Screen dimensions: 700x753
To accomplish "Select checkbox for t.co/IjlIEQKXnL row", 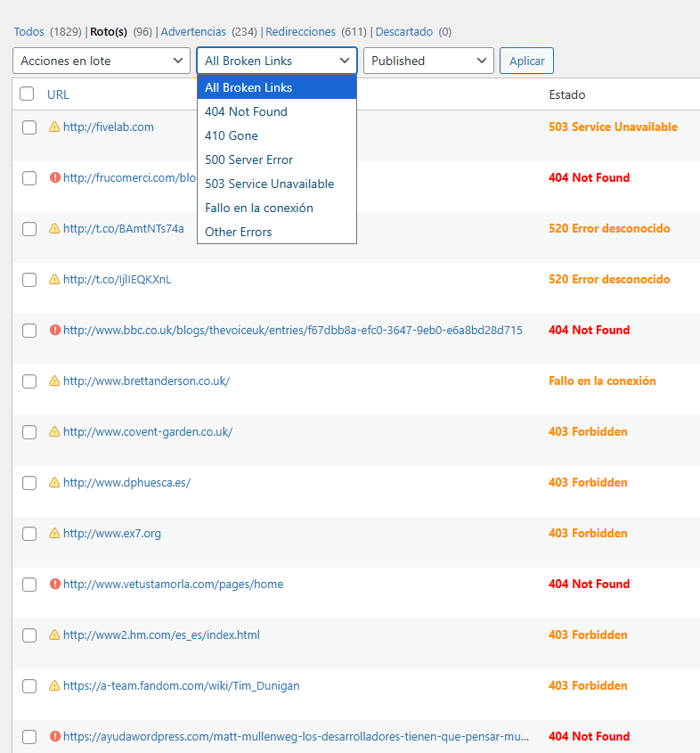I will click(x=29, y=280).
